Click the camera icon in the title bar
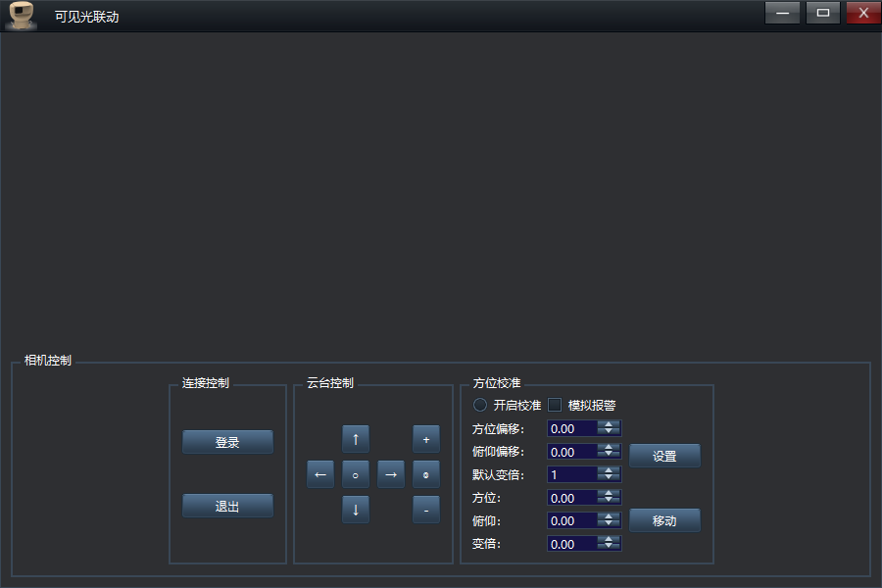Image resolution: width=882 pixels, height=588 pixels. pos(20,13)
